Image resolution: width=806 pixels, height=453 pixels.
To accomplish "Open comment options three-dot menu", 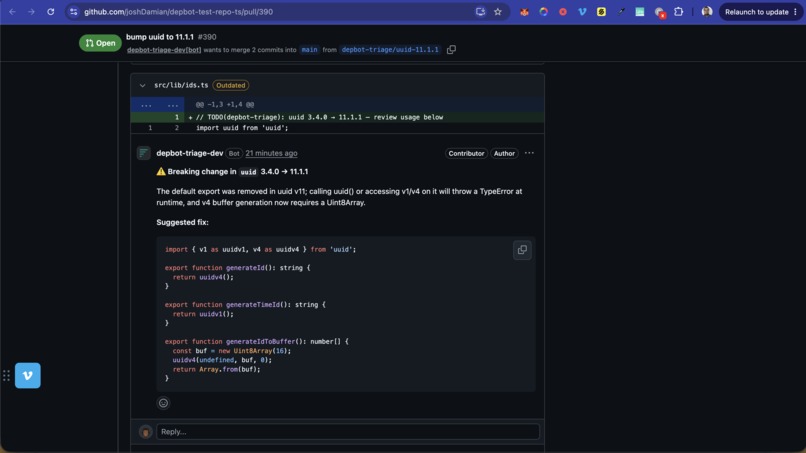I will click(529, 153).
